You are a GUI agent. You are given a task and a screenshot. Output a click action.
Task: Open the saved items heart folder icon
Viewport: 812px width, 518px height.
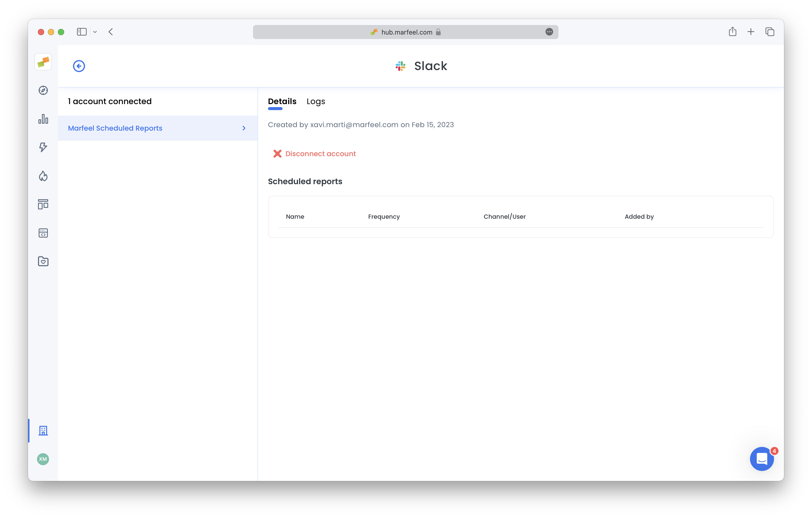click(x=43, y=261)
